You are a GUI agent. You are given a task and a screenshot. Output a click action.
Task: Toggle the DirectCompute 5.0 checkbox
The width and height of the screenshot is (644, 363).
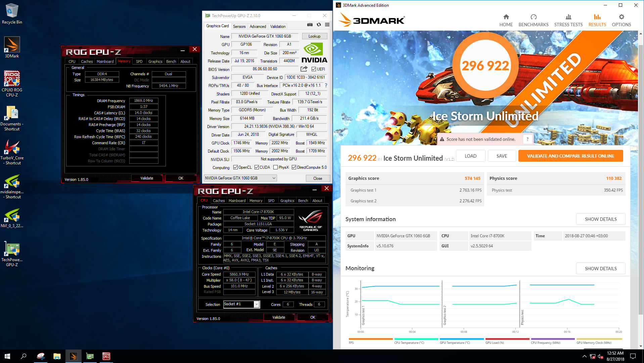click(x=294, y=167)
